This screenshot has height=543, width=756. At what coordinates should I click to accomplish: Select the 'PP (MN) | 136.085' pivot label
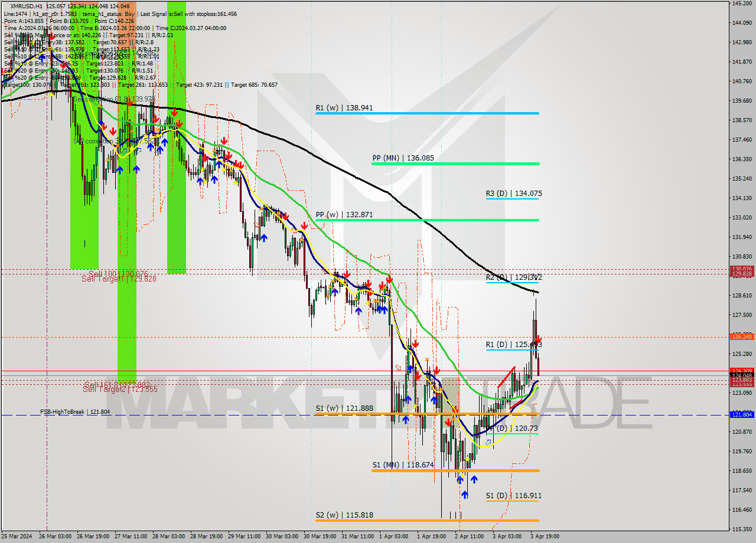403,158
